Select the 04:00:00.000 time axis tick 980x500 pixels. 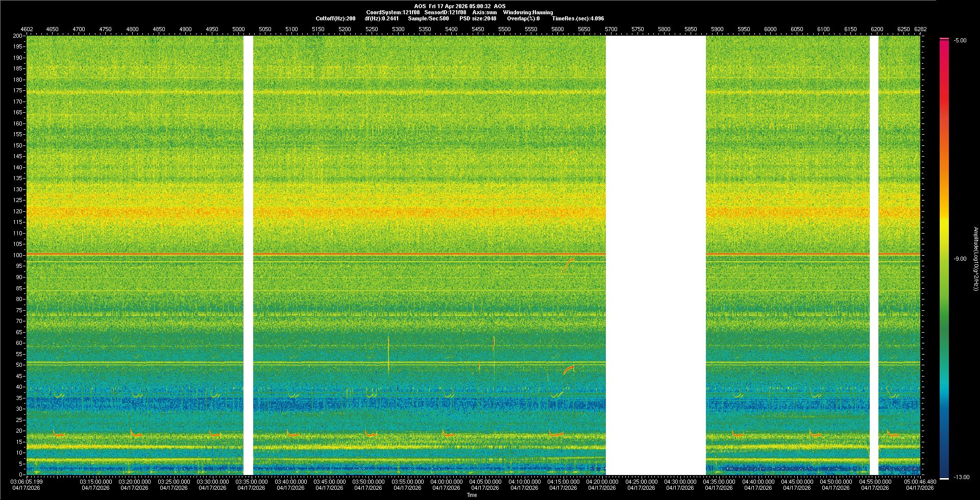447,482
